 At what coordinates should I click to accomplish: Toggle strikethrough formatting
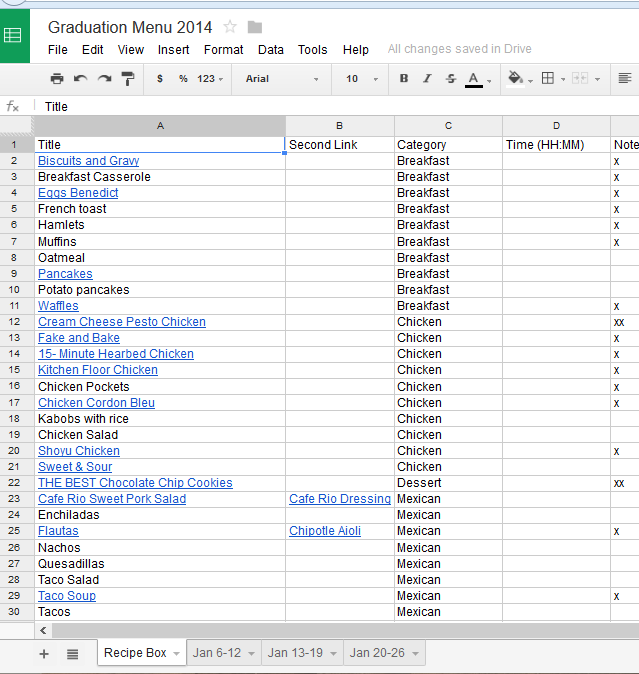point(451,79)
